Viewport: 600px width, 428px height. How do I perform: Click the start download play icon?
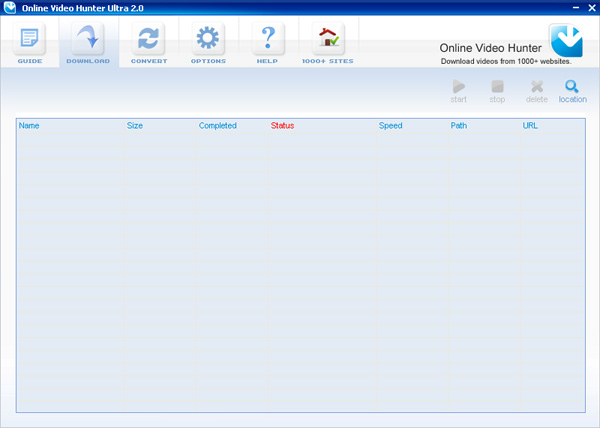458,86
